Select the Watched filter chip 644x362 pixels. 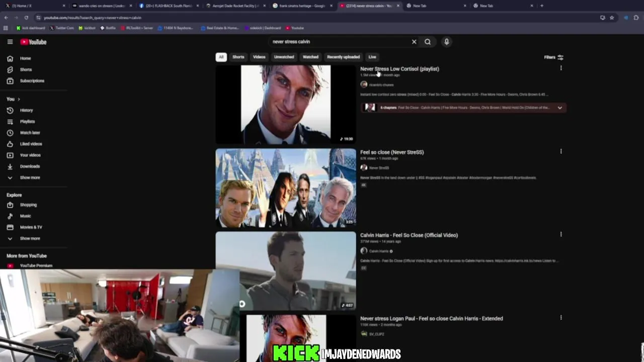pos(310,57)
